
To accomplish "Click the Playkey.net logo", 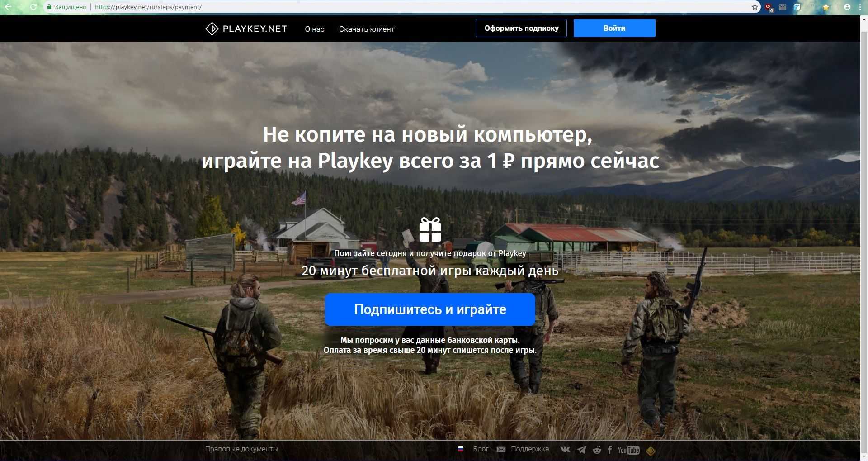I will point(246,29).
